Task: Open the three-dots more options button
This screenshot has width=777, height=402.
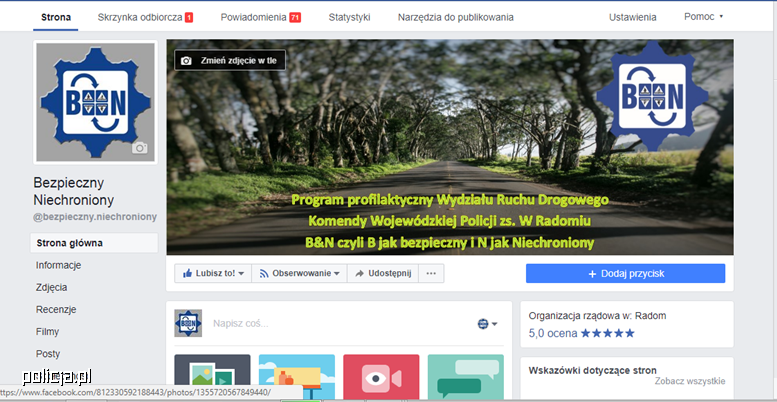Action: pyautogui.click(x=431, y=273)
